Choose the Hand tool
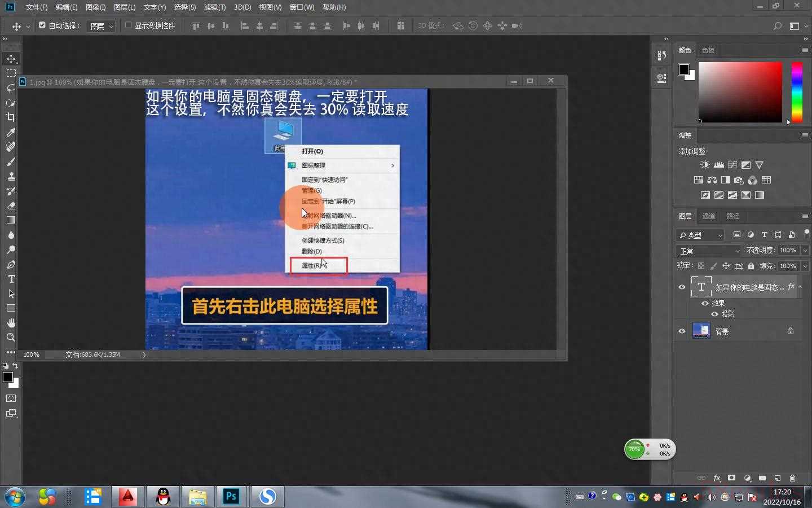 pos(11,323)
